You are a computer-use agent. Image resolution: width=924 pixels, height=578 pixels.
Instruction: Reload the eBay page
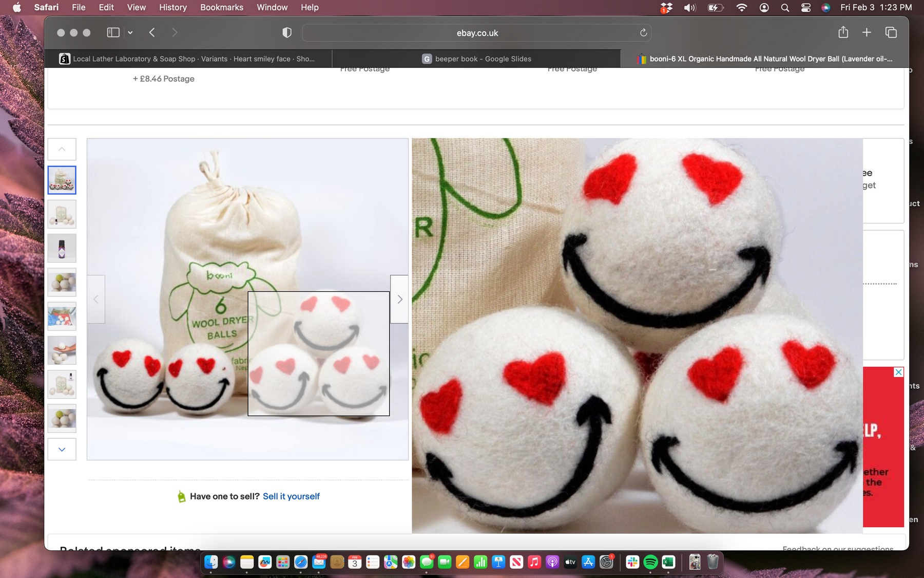pos(643,33)
